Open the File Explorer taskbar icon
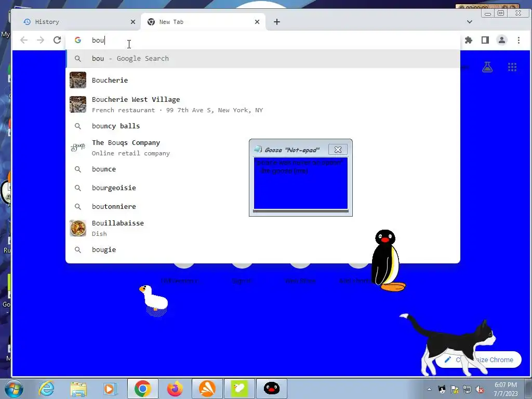The width and height of the screenshot is (532, 399). coord(78,389)
